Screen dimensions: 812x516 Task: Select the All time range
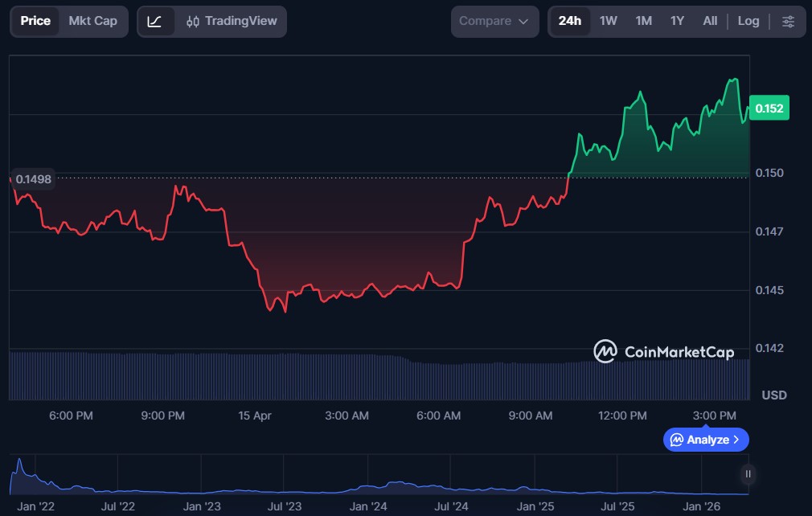(x=710, y=21)
